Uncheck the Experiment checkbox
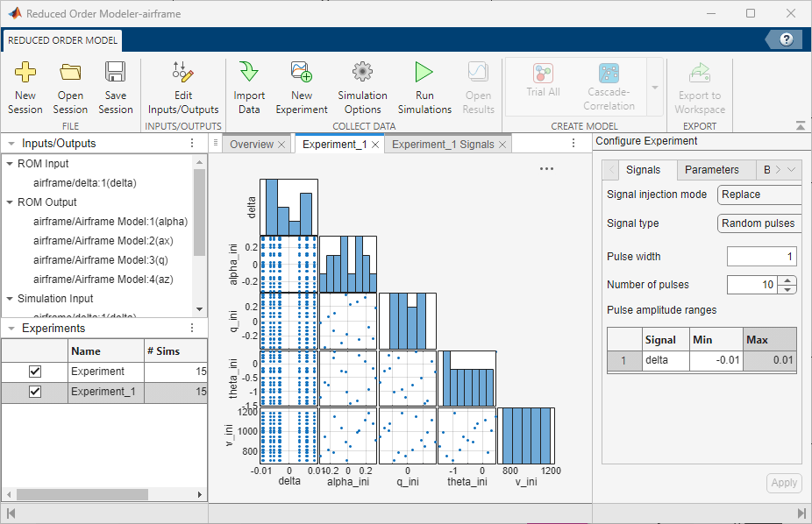The width and height of the screenshot is (812, 524). click(33, 371)
